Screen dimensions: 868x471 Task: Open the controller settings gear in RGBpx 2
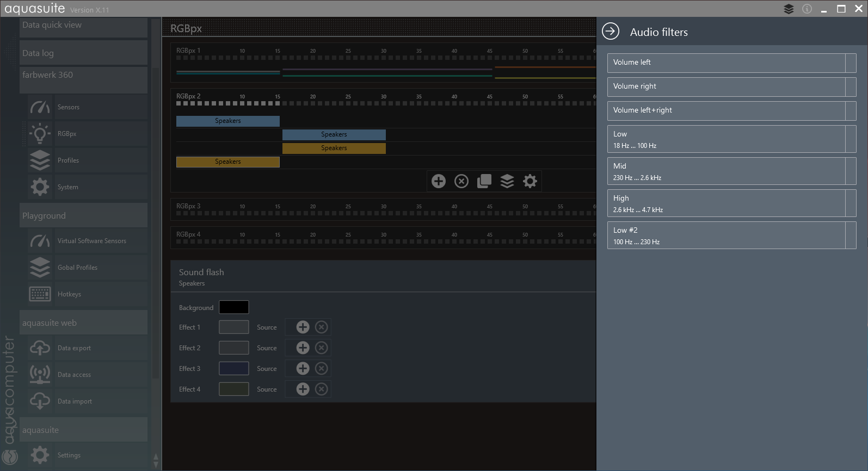[530, 181]
